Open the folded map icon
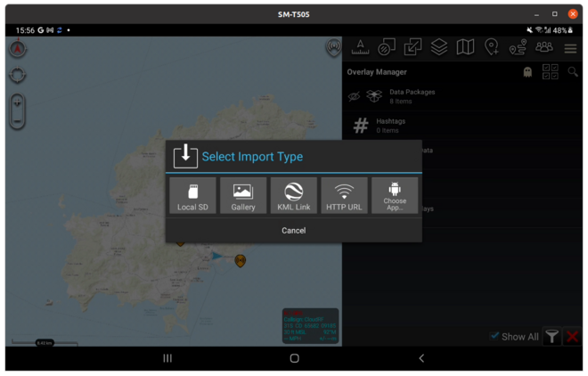 [x=465, y=47]
